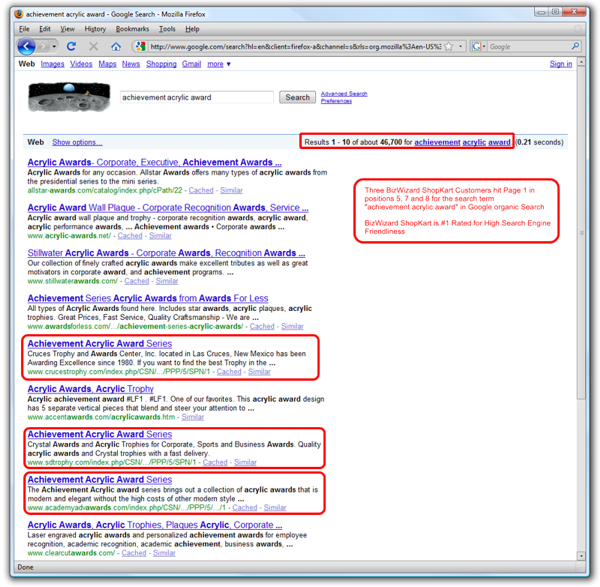Click the Search button
This screenshot has width=600, height=587.
[297, 98]
